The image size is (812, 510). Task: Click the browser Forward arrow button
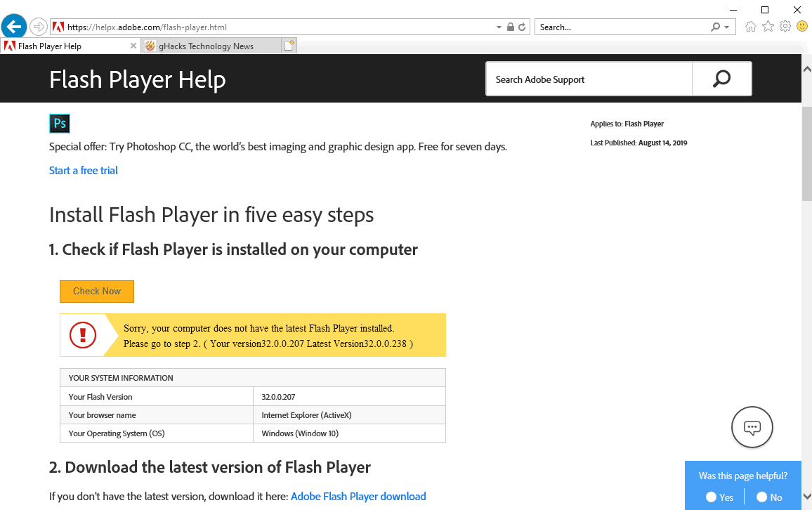39,27
